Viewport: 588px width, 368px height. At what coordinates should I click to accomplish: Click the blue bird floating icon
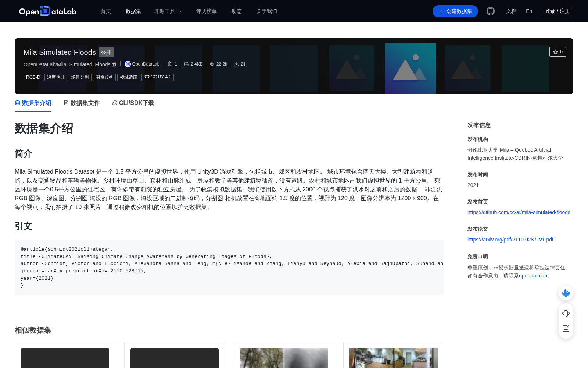tap(566, 293)
